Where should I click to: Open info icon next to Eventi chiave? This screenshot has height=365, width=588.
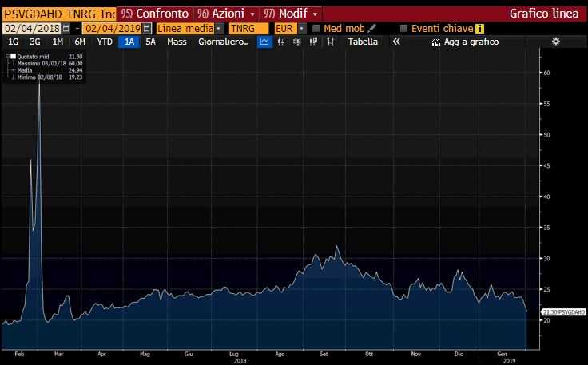[479, 29]
